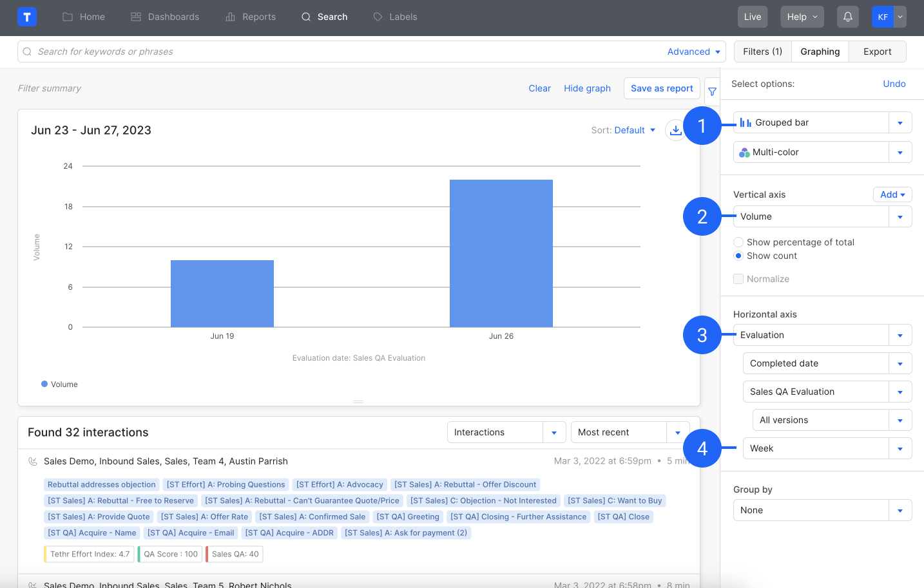Click the Live button
The width and height of the screenshot is (924, 588).
click(x=753, y=17)
